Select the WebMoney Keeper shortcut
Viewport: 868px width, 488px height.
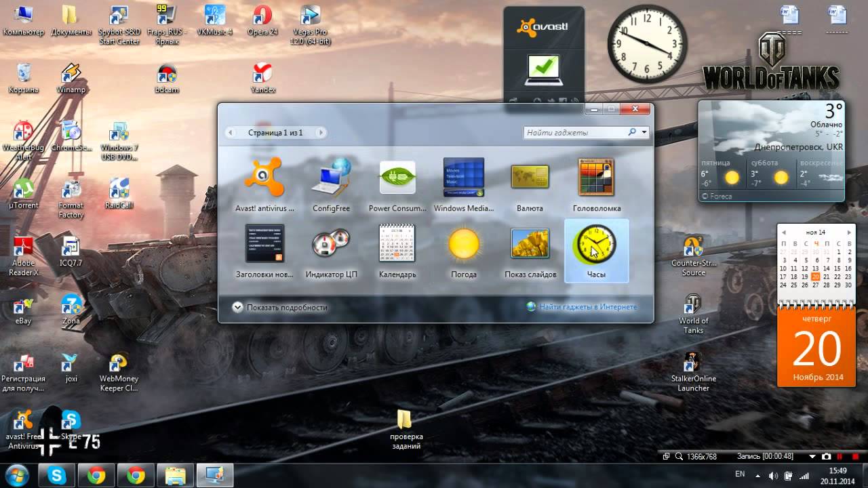pyautogui.click(x=119, y=371)
